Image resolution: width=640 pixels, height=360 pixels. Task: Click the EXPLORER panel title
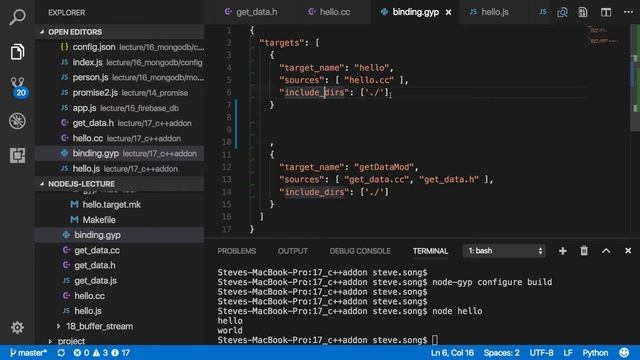pos(67,13)
